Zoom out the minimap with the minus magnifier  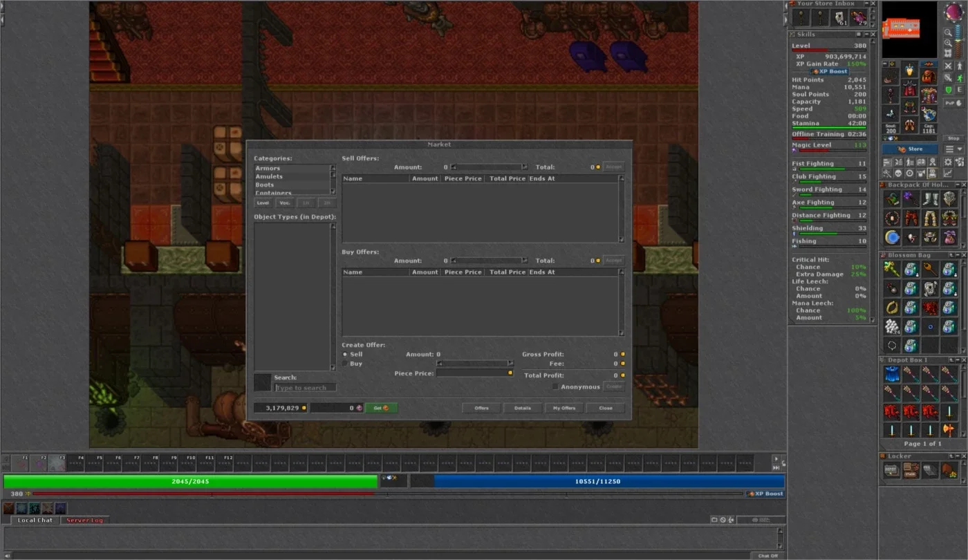pos(949,32)
